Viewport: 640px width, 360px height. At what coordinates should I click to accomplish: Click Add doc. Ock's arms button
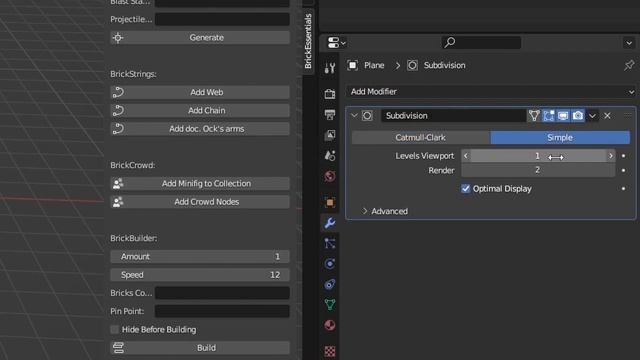200,129
